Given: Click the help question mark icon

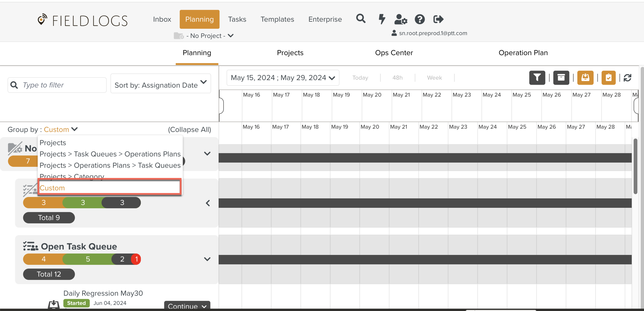Looking at the screenshot, I should (x=420, y=19).
